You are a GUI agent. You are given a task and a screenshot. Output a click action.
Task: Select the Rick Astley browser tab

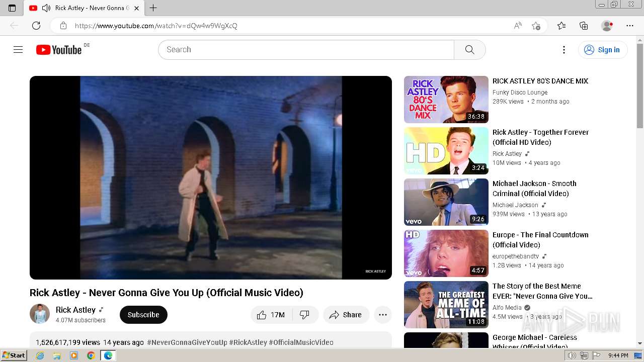(x=84, y=8)
